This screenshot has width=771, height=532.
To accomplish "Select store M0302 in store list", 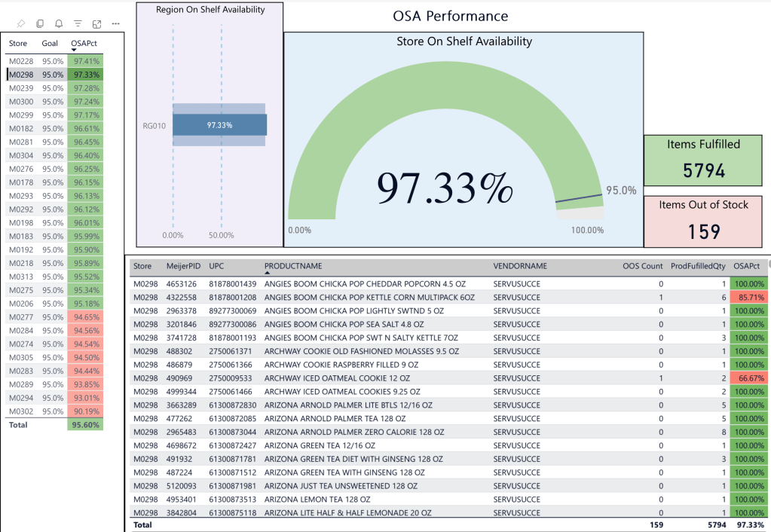I will 21,412.
